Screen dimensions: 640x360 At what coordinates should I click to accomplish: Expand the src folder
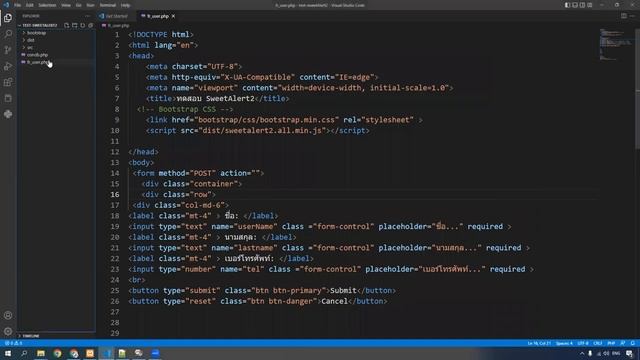[30, 47]
